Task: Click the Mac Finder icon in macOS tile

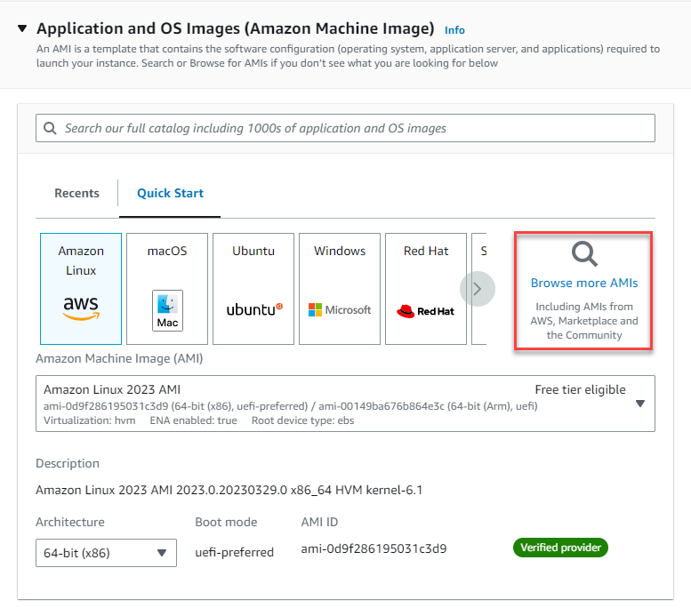Action: click(x=167, y=310)
